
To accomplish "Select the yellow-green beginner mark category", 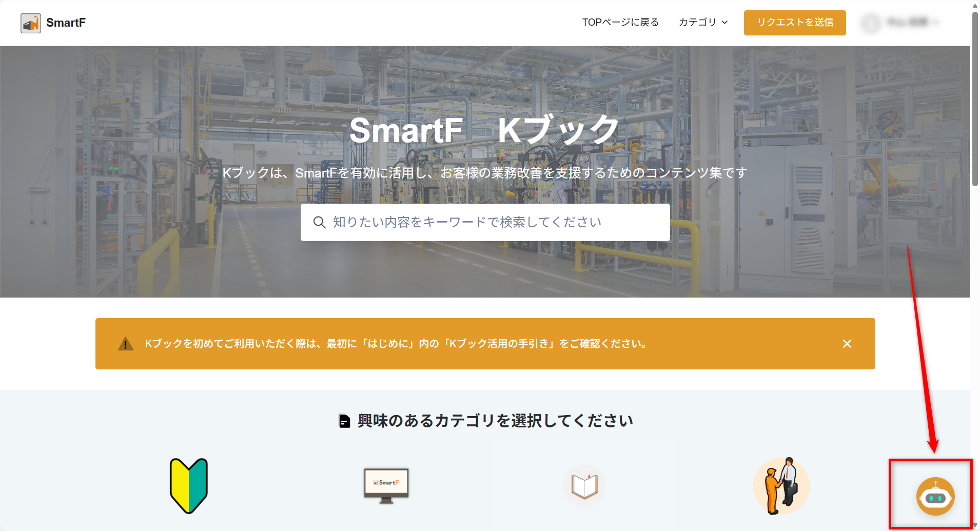I will coord(189,485).
